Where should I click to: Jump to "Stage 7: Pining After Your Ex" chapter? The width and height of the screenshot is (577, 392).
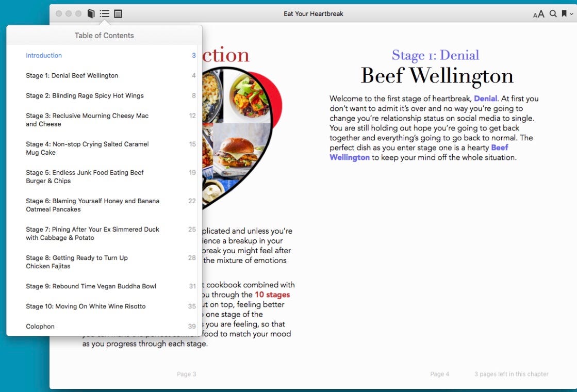pyautogui.click(x=93, y=234)
